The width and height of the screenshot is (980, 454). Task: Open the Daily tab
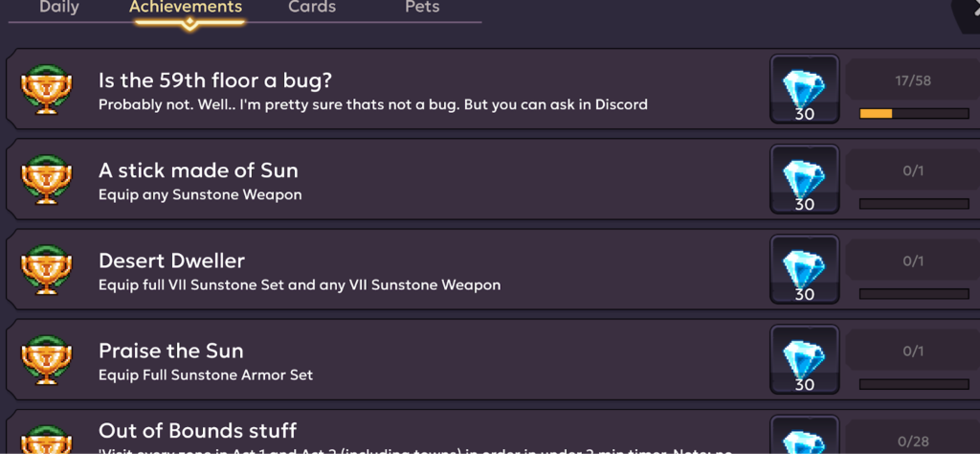(x=57, y=8)
